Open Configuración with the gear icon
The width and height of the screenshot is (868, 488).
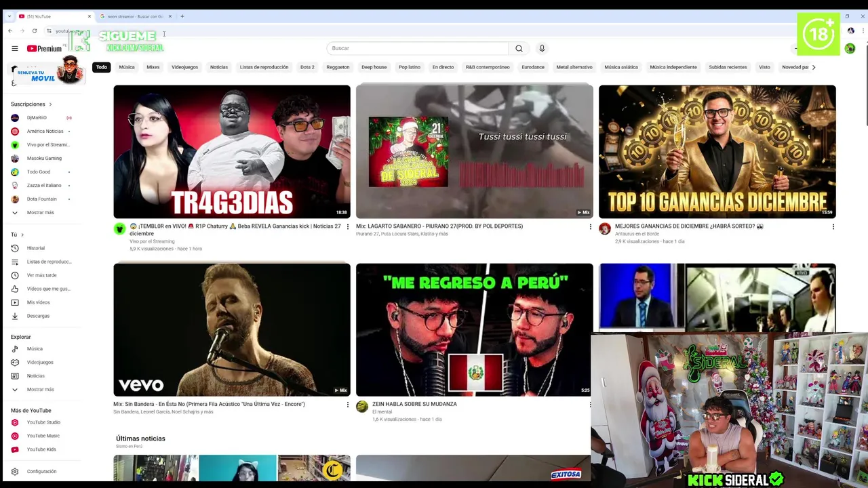15,472
